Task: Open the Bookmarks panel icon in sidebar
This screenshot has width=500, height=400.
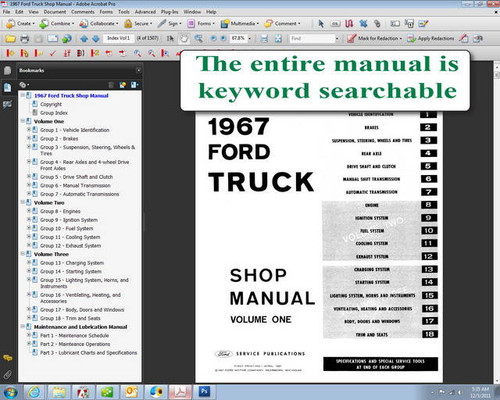Action: click(7, 87)
